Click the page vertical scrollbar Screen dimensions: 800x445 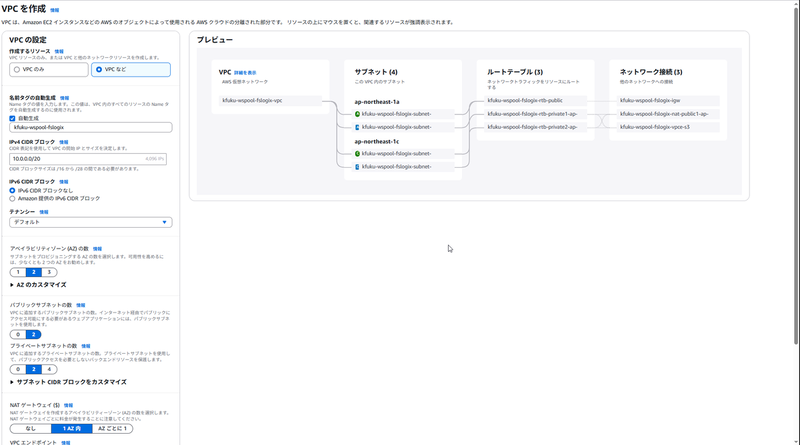[796, 174]
